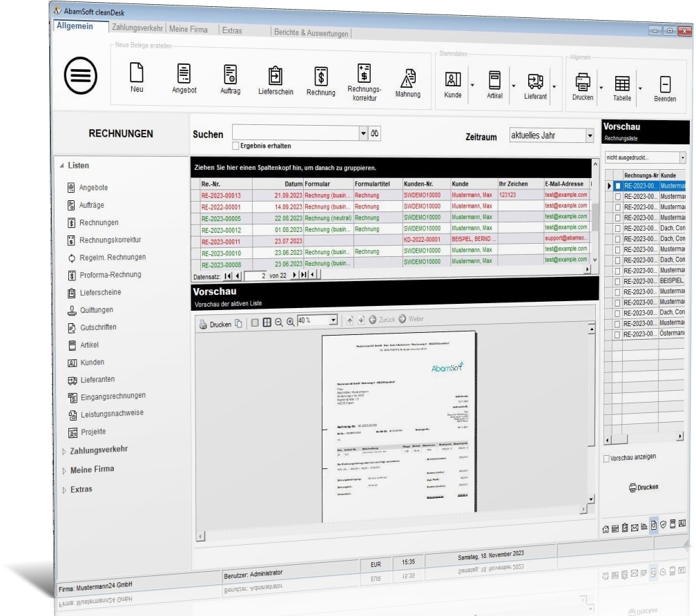Sort by the Datum column header

278,184
